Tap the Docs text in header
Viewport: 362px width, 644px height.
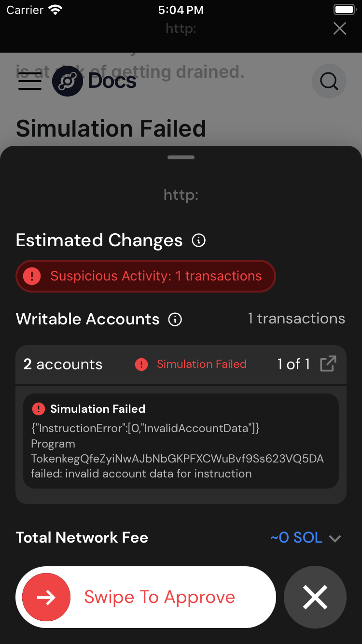[x=112, y=81]
